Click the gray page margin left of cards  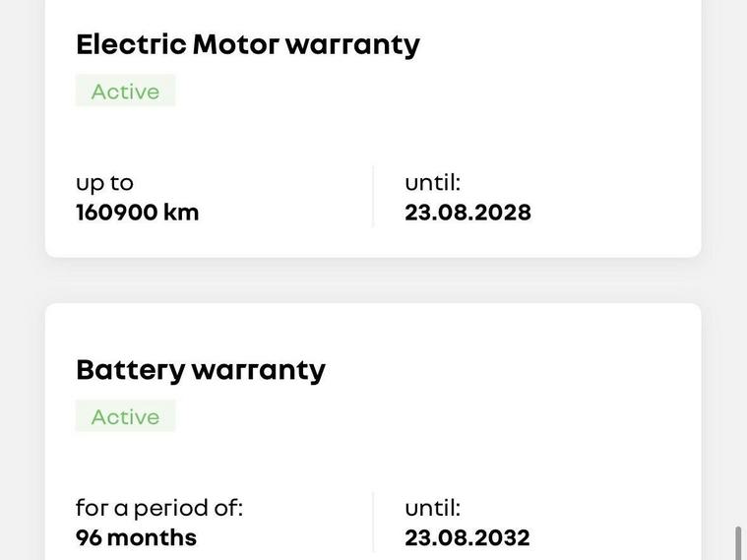click(x=22, y=280)
